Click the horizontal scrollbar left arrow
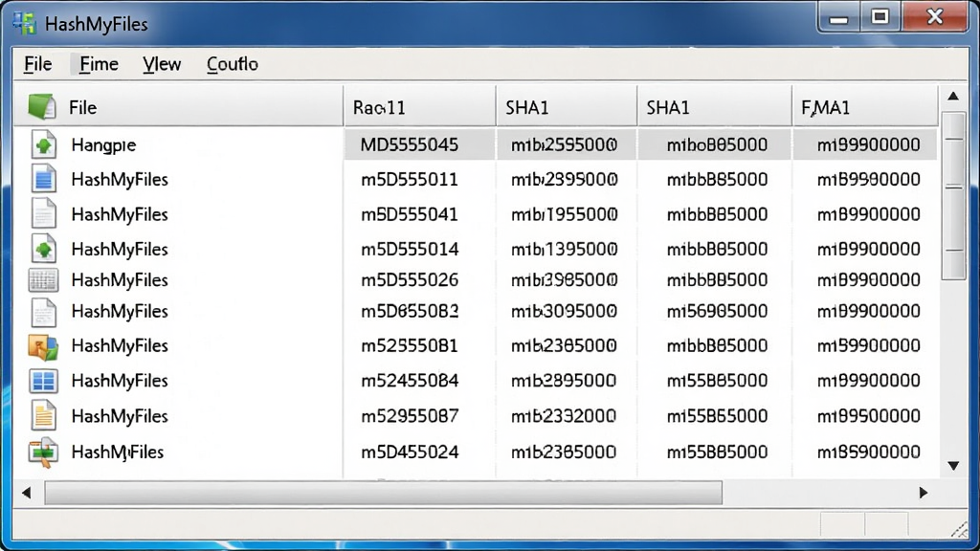 [x=26, y=493]
